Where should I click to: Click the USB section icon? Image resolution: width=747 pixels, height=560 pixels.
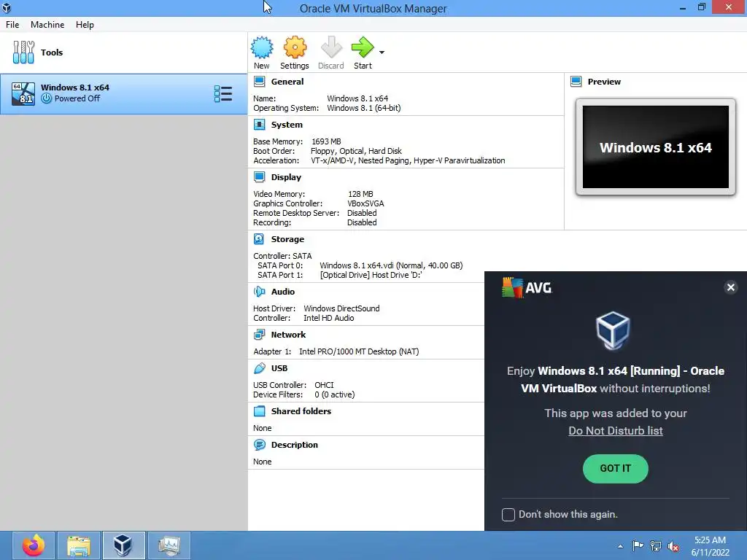259,368
